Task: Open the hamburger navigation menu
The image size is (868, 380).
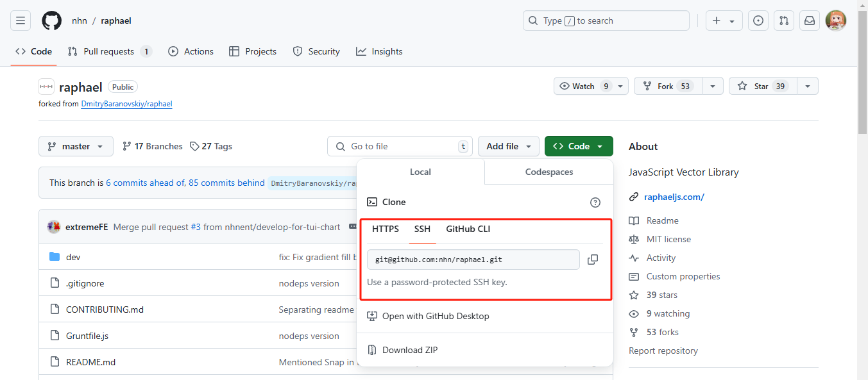Action: pos(21,21)
